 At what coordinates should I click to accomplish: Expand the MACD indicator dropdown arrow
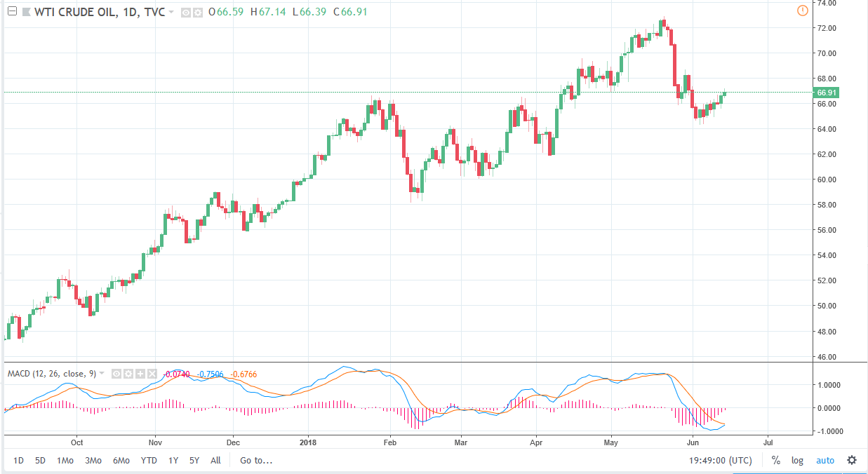coord(102,374)
